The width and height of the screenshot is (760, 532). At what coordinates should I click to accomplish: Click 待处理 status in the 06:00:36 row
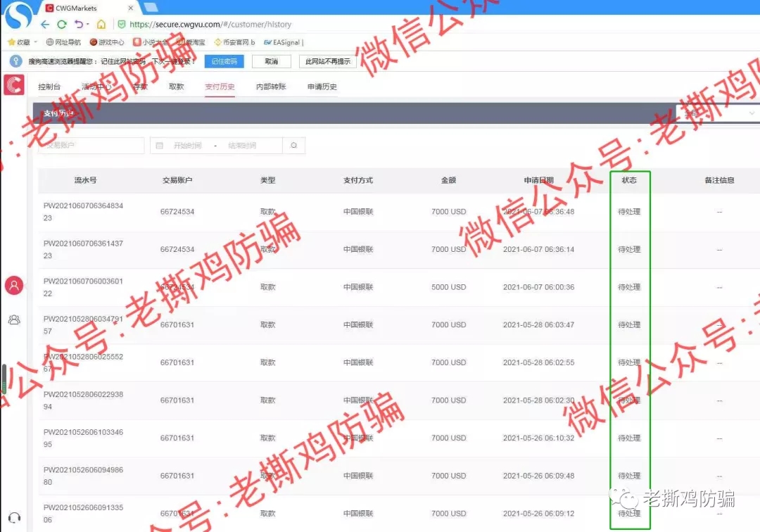coord(629,287)
